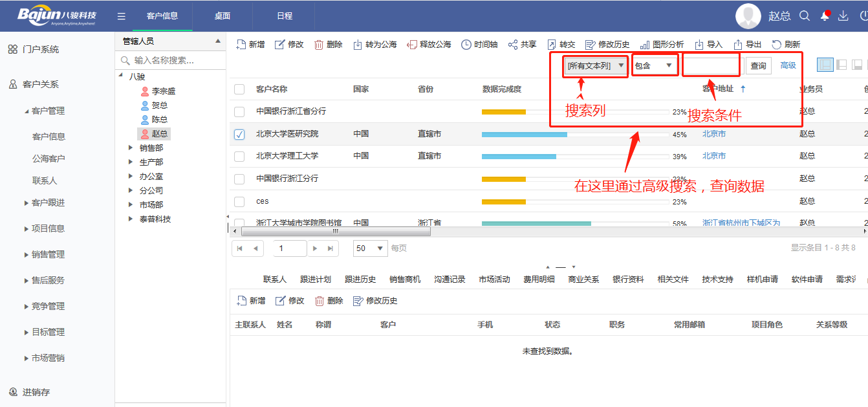Uncheck the 北京大学医研究院 row checkbox
Screen dimensions: 868x407
point(239,135)
